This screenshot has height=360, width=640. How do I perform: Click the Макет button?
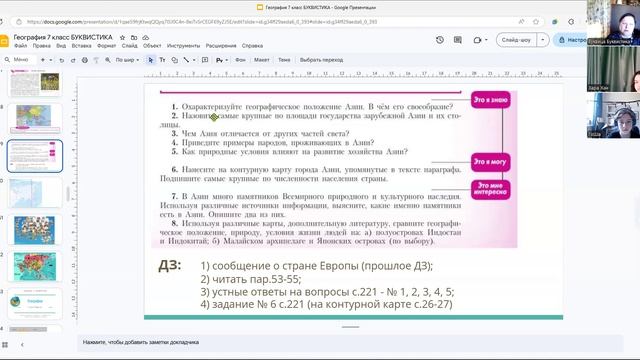coord(262,60)
